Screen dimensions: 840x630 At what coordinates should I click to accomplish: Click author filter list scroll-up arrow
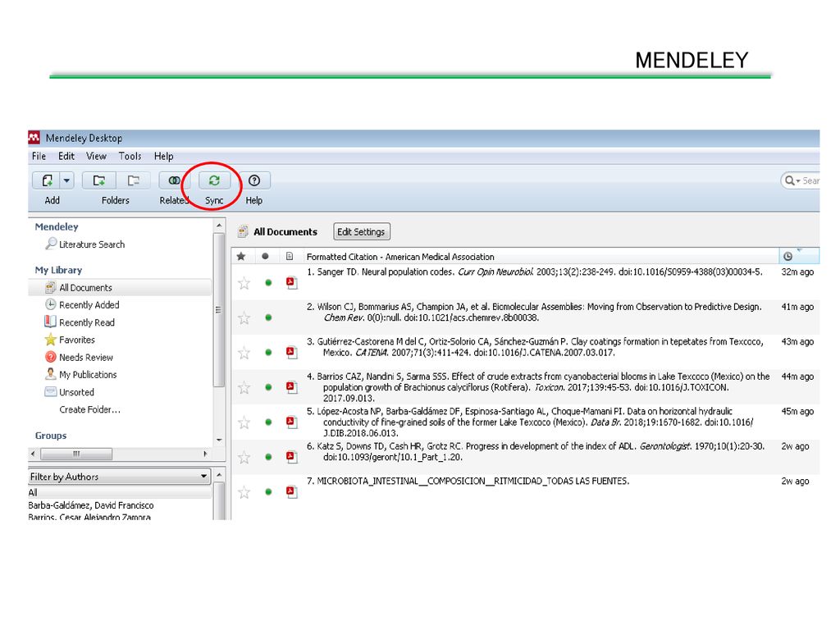pos(219,475)
